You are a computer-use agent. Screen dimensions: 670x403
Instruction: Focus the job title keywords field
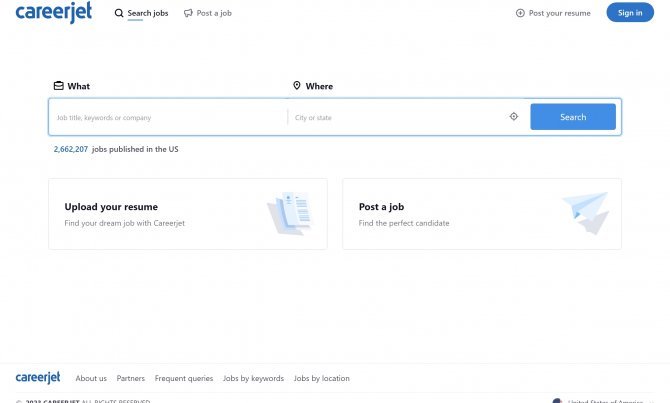(x=168, y=117)
